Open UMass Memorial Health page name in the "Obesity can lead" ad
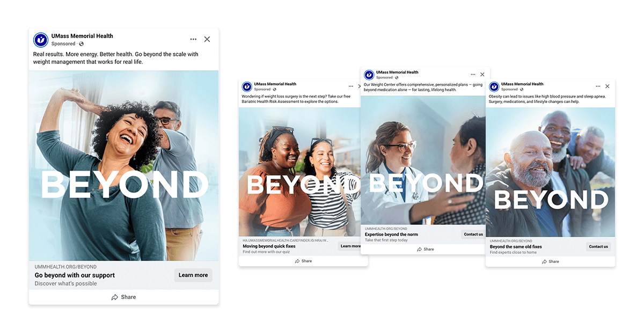 tap(522, 84)
